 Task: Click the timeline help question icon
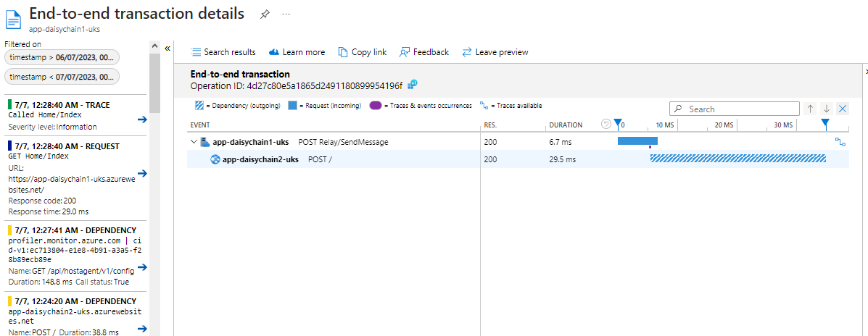point(606,125)
